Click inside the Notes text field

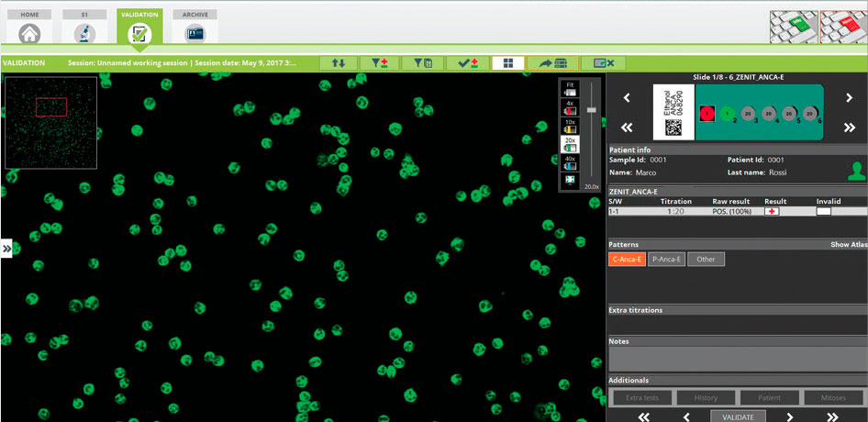click(x=735, y=359)
